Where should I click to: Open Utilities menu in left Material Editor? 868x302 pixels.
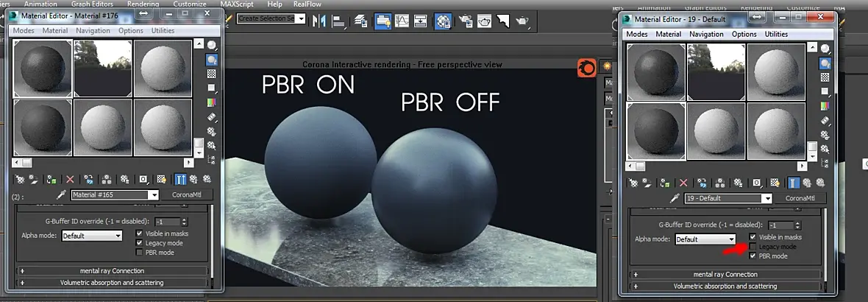tap(163, 30)
